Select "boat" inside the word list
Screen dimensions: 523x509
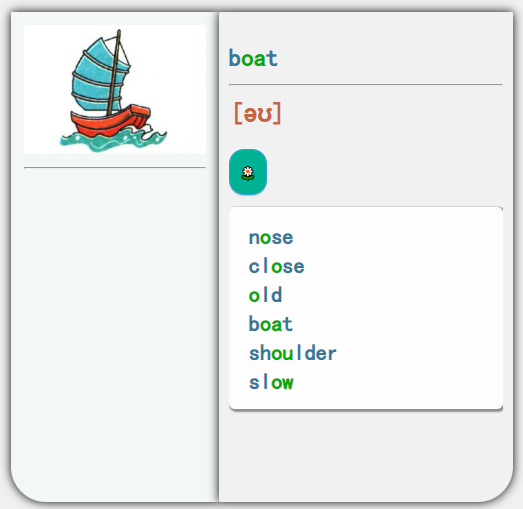271,324
